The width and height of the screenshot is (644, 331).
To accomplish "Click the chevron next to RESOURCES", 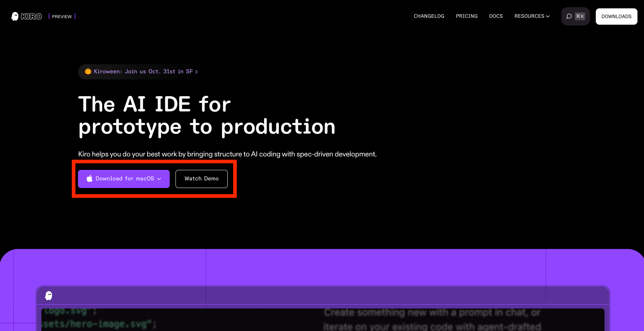I will 548,16.
